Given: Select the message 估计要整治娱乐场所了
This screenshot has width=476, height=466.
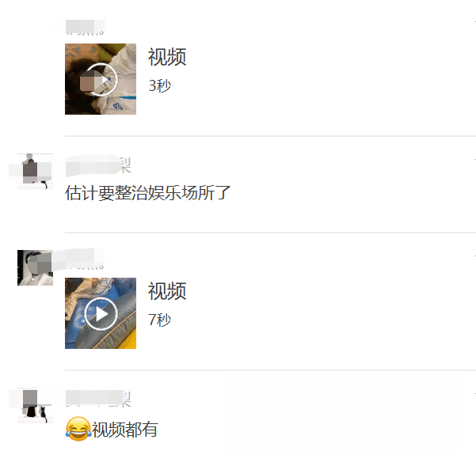Looking at the screenshot, I should (148, 193).
